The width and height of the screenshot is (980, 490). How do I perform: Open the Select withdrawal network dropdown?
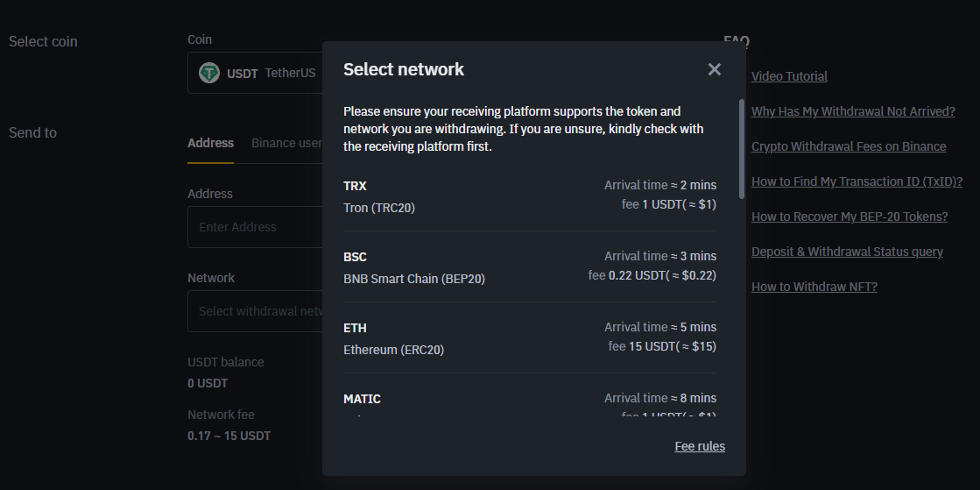(x=255, y=311)
